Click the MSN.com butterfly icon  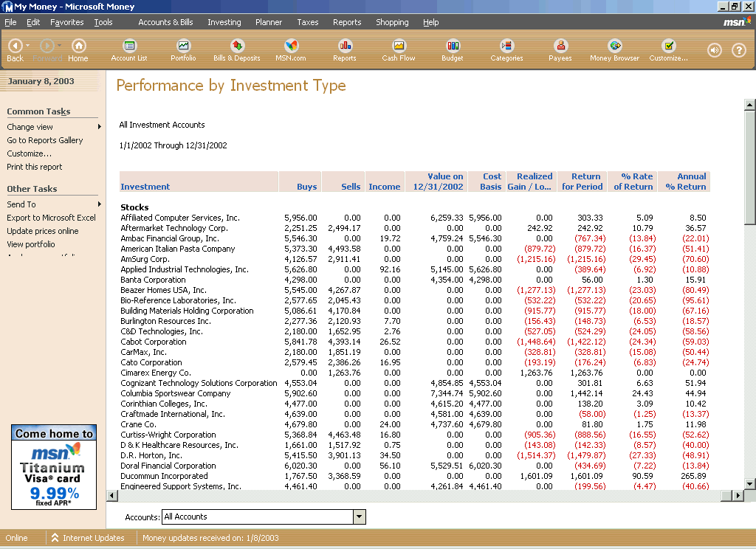click(291, 46)
